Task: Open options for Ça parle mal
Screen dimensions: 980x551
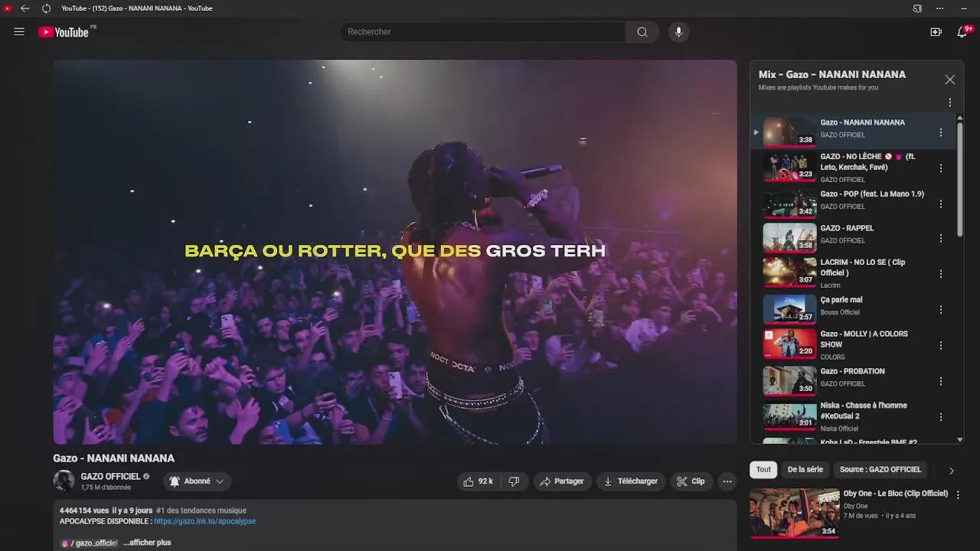Action: (941, 310)
